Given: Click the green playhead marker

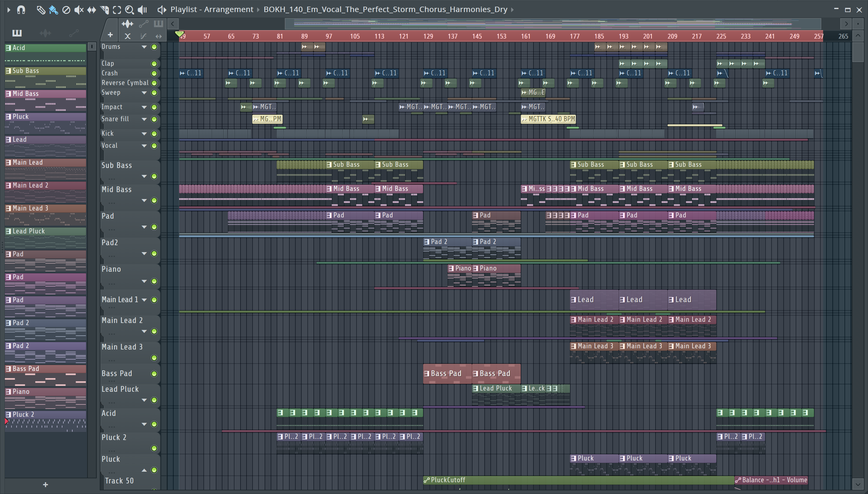Looking at the screenshot, I should click(179, 34).
